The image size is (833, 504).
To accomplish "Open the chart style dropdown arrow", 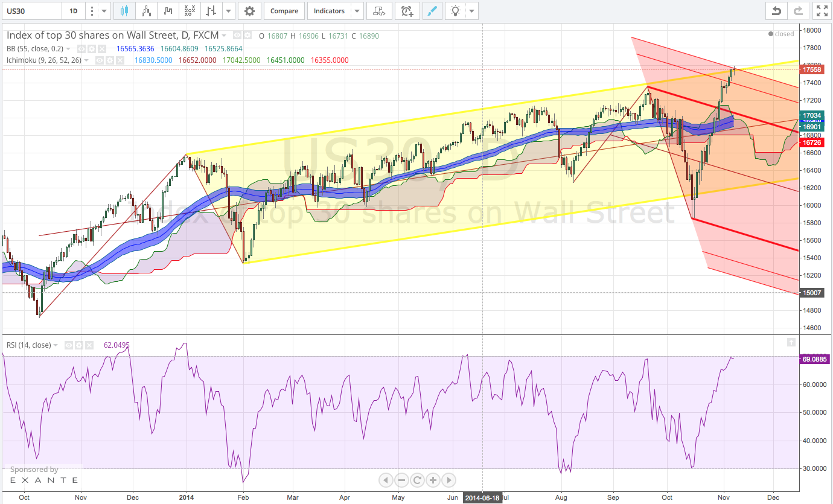I will [x=228, y=11].
